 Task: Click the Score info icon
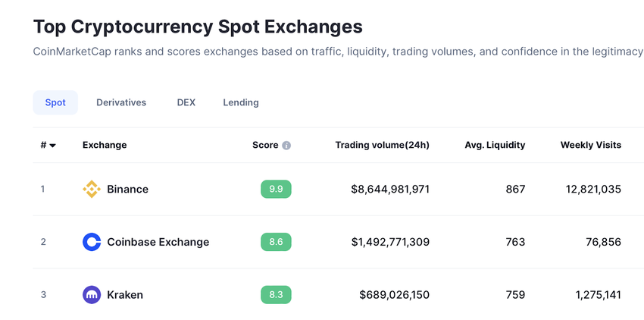[x=286, y=146]
